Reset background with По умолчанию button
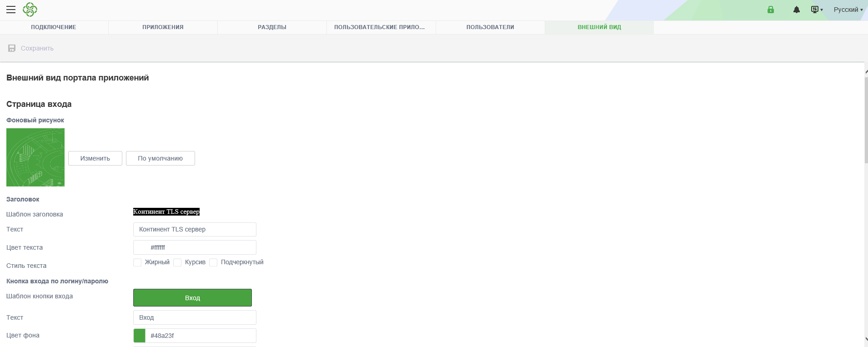This screenshot has height=347, width=868. 161,158
